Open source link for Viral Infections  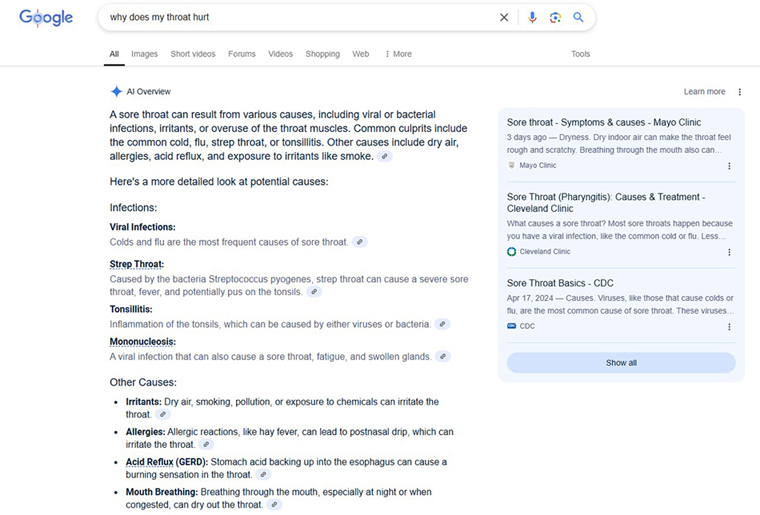tap(359, 242)
